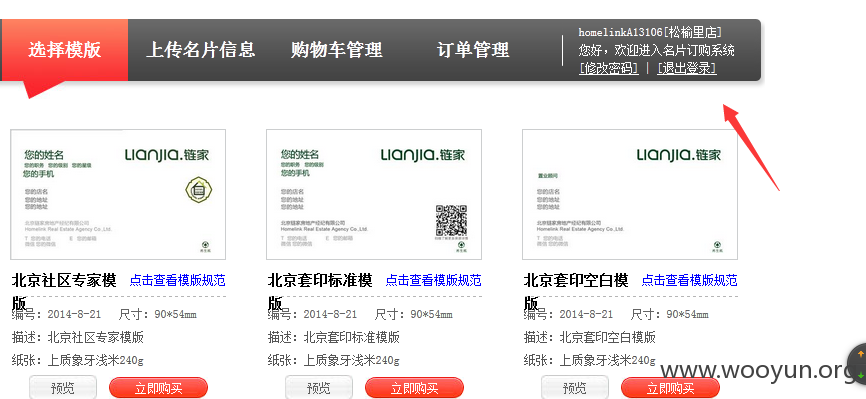Image resolution: width=866 pixels, height=399 pixels.
Task: Preview the 北京套印标准模版 template
Action: pyautogui.click(x=319, y=388)
